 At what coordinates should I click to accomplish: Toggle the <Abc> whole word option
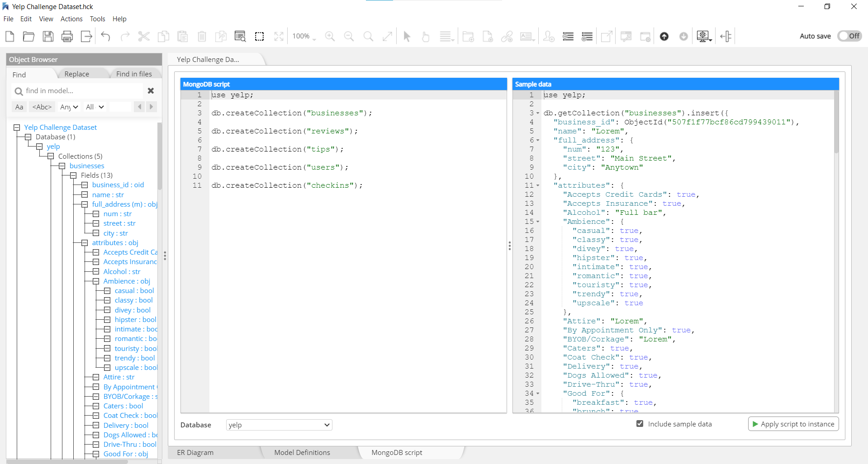point(42,107)
